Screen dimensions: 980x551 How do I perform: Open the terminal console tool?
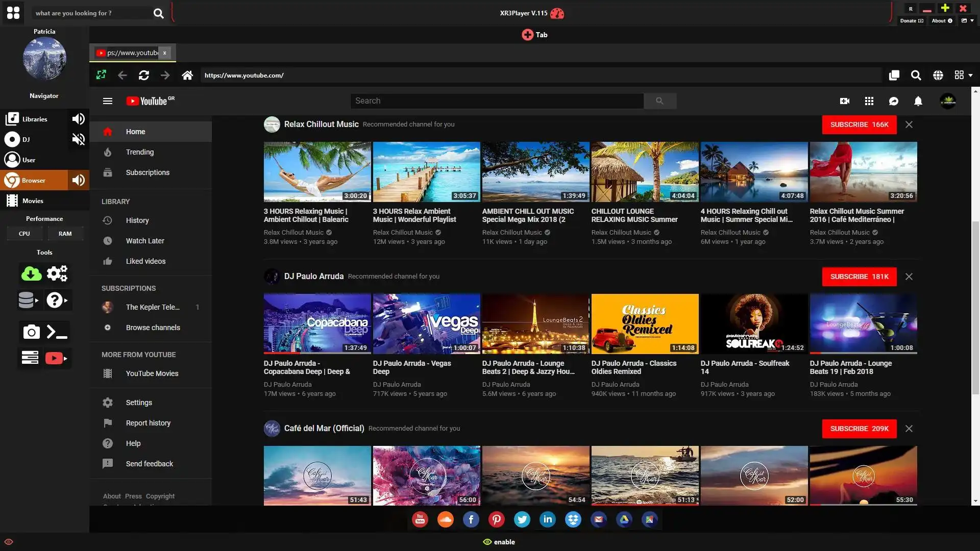[57, 332]
